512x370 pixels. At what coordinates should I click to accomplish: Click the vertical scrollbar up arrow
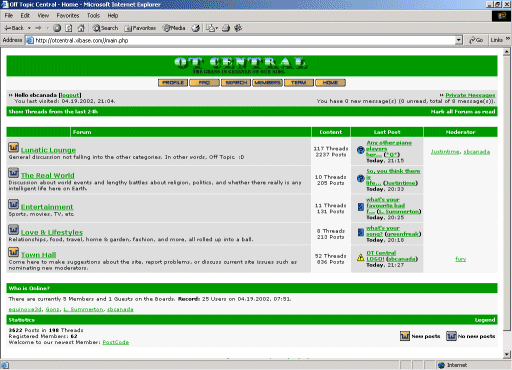[507, 52]
